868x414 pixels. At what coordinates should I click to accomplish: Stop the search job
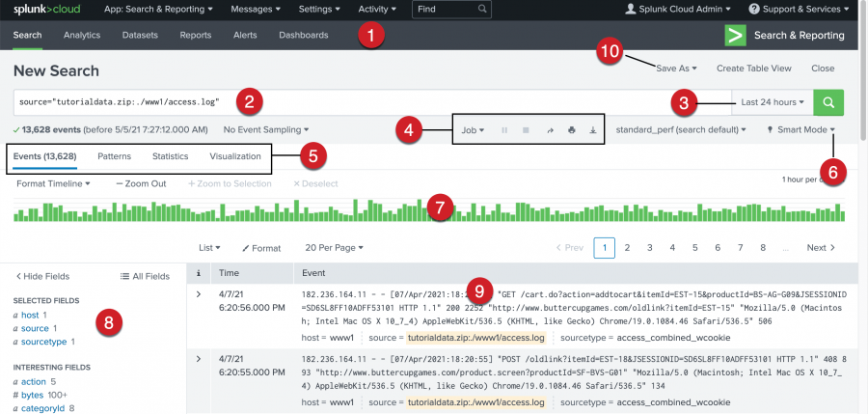pos(526,129)
